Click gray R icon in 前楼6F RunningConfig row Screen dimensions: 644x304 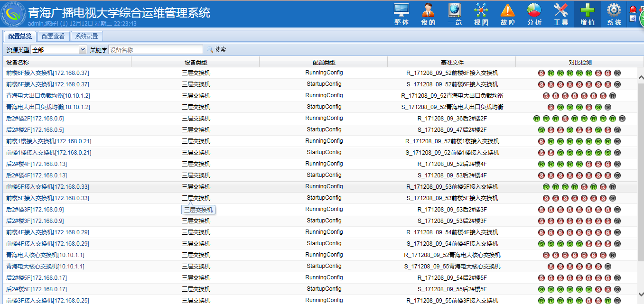click(617, 73)
